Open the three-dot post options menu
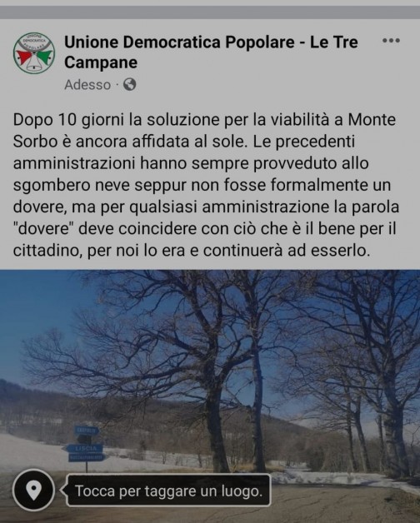The width and height of the screenshot is (420, 523). coord(391,41)
